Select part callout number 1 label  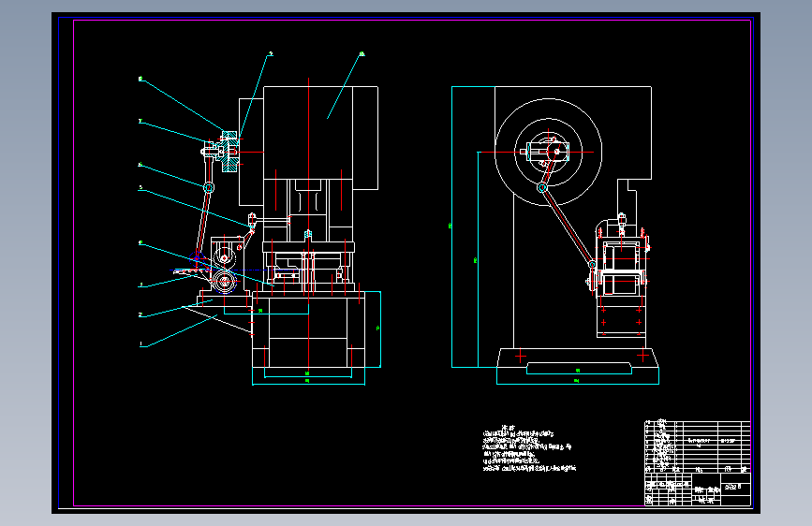(140, 343)
